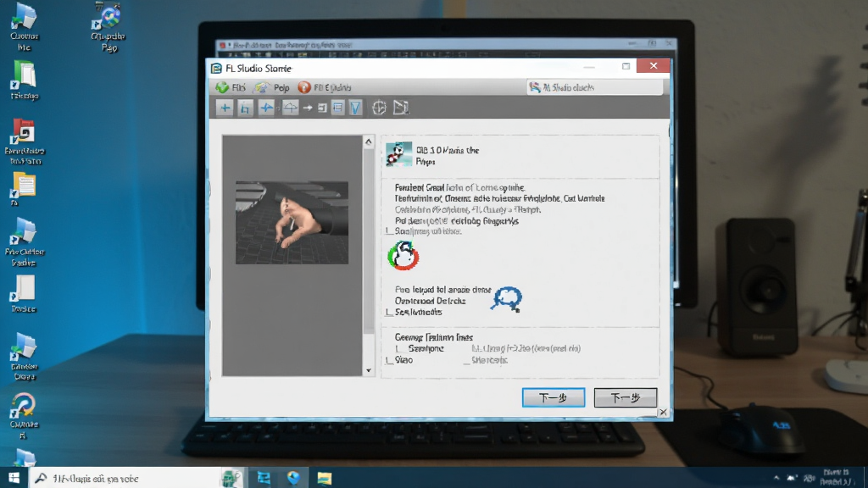The height and width of the screenshot is (488, 868).
Task: Toggle the checkbox left of blue magnifier text
Action: point(389,312)
